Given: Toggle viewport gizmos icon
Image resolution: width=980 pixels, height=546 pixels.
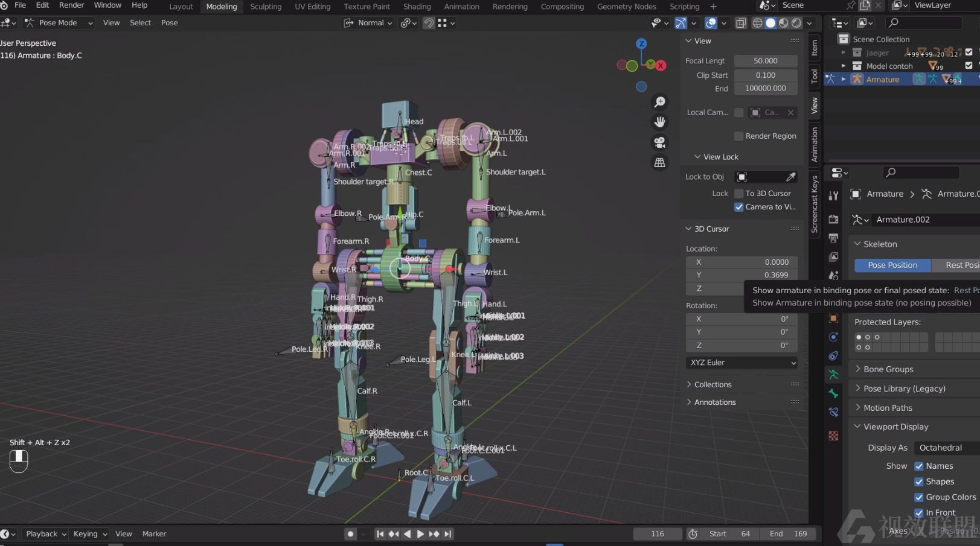Looking at the screenshot, I should pyautogui.click(x=681, y=23).
